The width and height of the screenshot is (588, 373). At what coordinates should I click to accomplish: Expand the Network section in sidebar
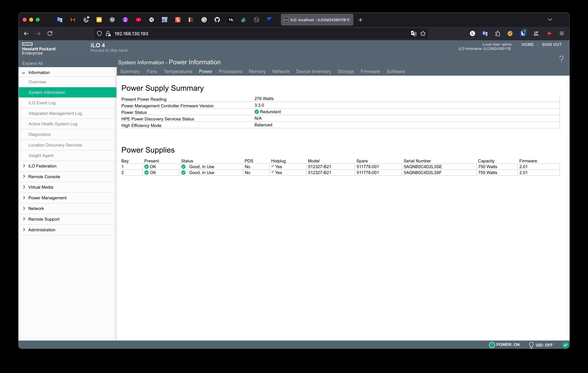click(24, 208)
